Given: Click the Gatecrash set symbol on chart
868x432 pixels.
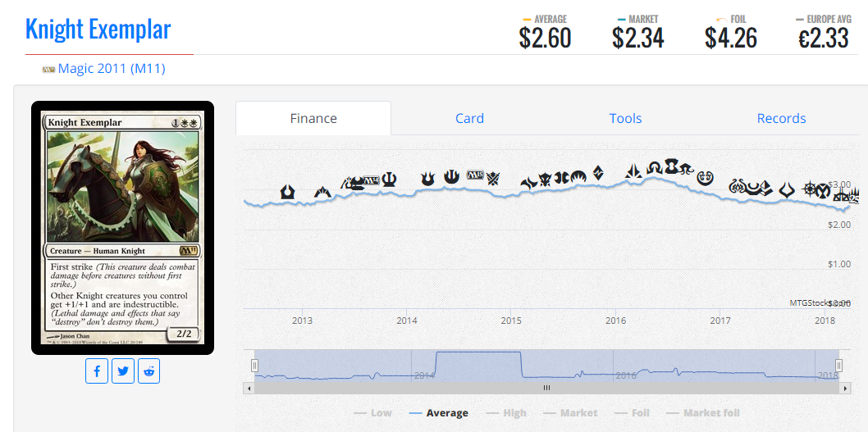Looking at the screenshot, I should [322, 193].
